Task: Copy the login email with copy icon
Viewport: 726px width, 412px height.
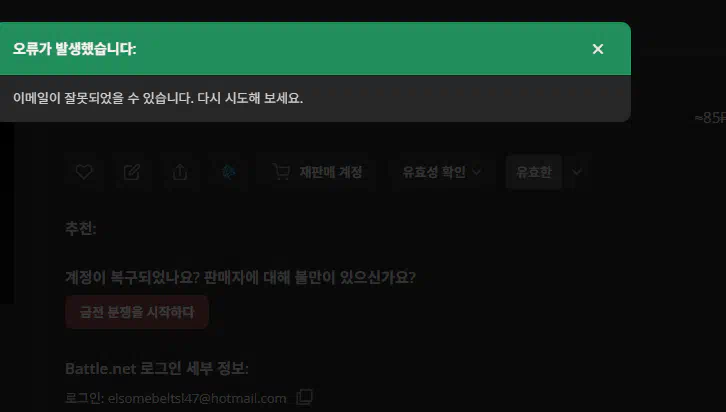Action: point(304,397)
